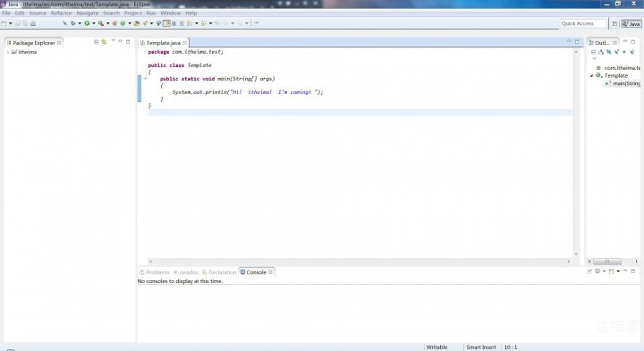Toggle Hide Non-Public Members in Outline
Screen dimensions: 644x351
624,52
